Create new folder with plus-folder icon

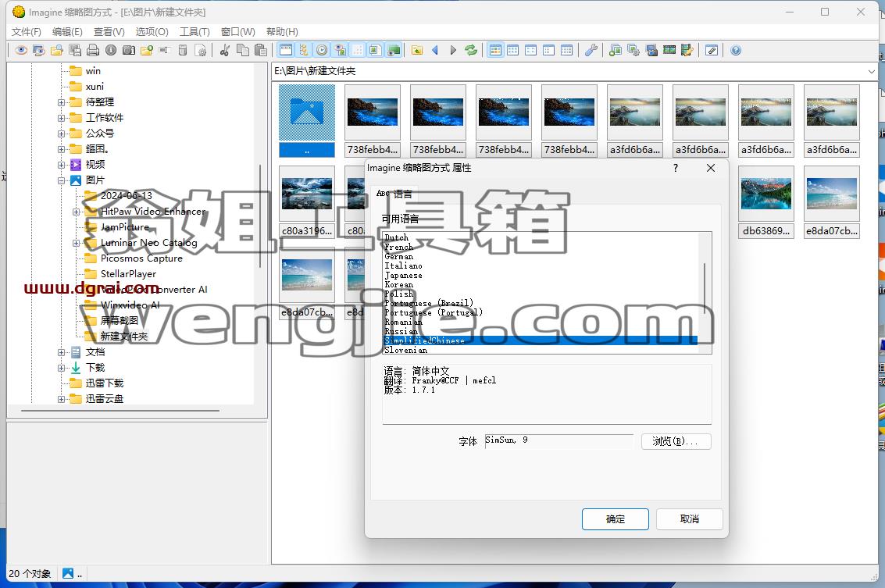(x=147, y=50)
